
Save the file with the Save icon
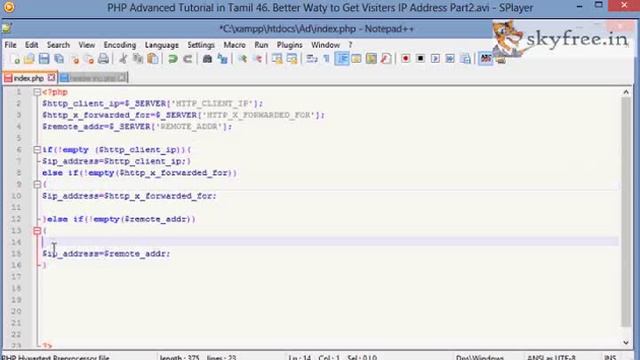(44, 59)
